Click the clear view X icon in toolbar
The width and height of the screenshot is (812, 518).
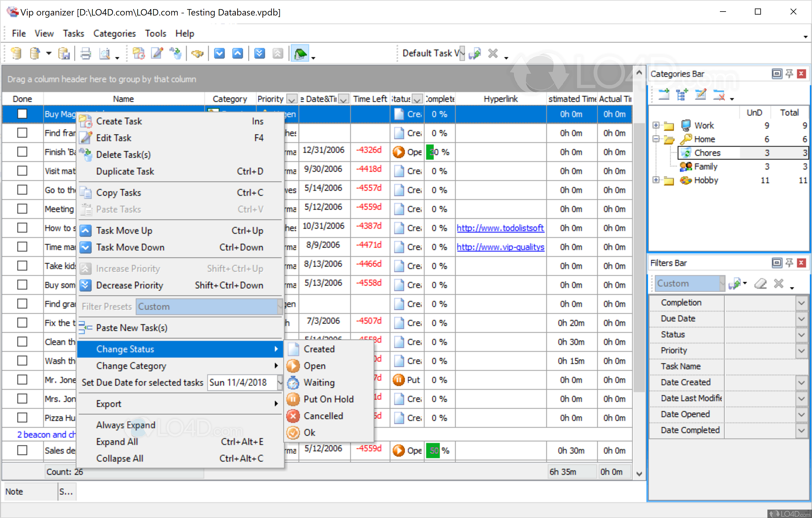click(493, 53)
